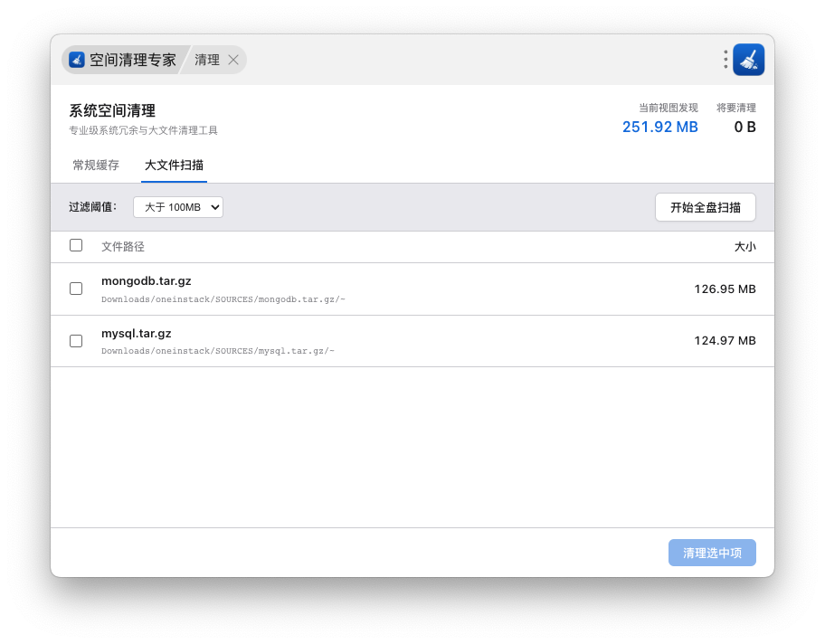Click the 文件路径 column header
Image resolution: width=825 pixels, height=644 pixels.
click(123, 247)
